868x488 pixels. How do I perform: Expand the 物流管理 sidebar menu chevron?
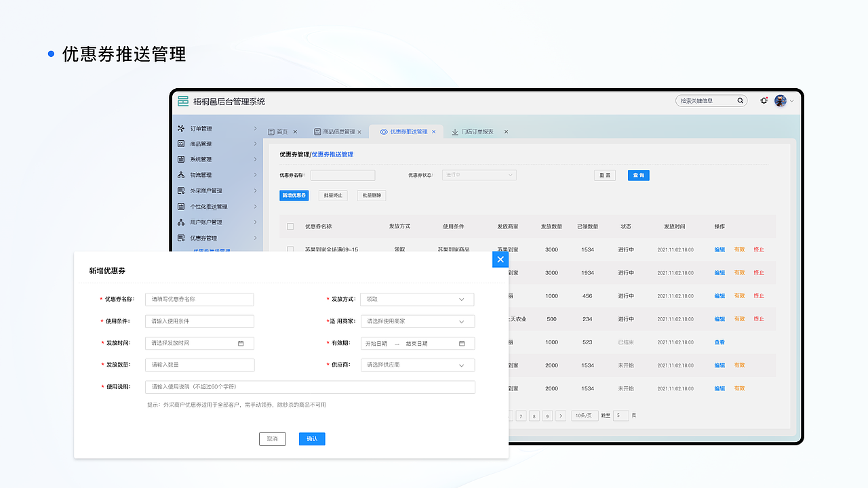(255, 175)
